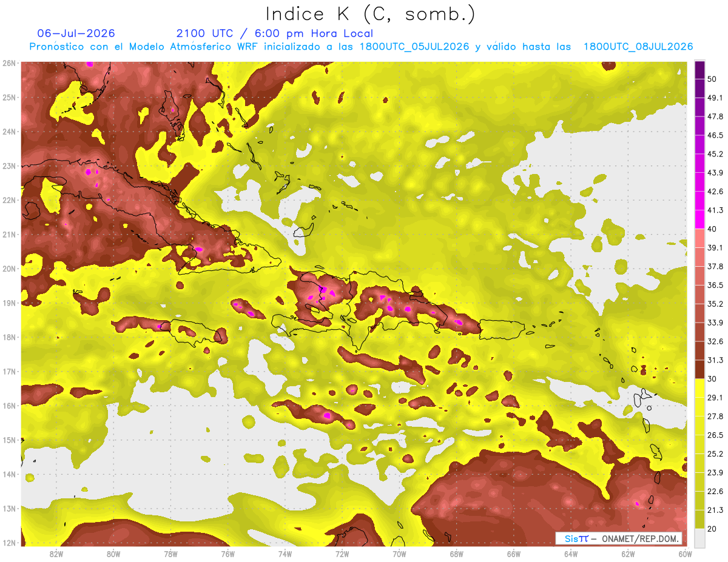Image resolution: width=728 pixels, height=562 pixels.
Task: Click the longitude label "78W"
Action: 170,554
